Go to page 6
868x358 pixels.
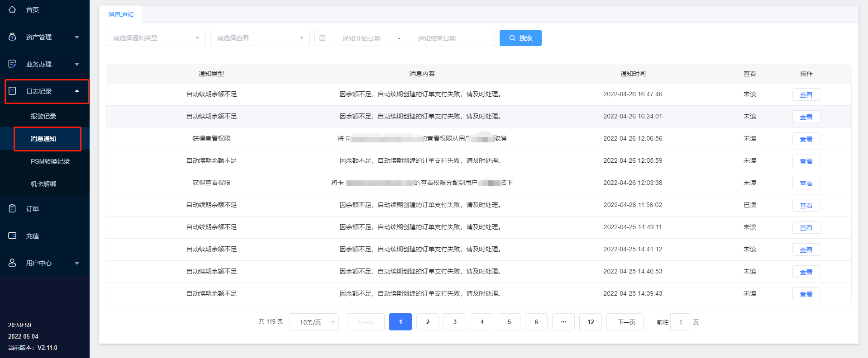(536, 322)
